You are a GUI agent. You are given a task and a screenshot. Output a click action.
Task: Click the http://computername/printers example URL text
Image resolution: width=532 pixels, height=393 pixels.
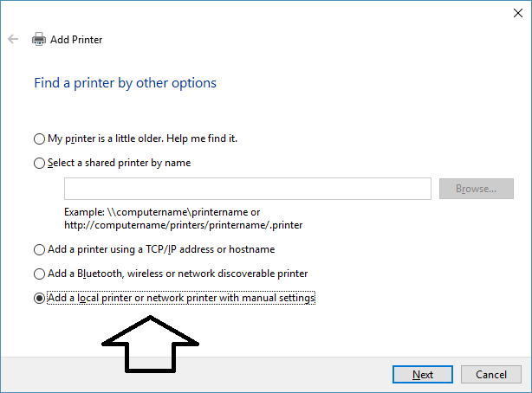(x=182, y=225)
